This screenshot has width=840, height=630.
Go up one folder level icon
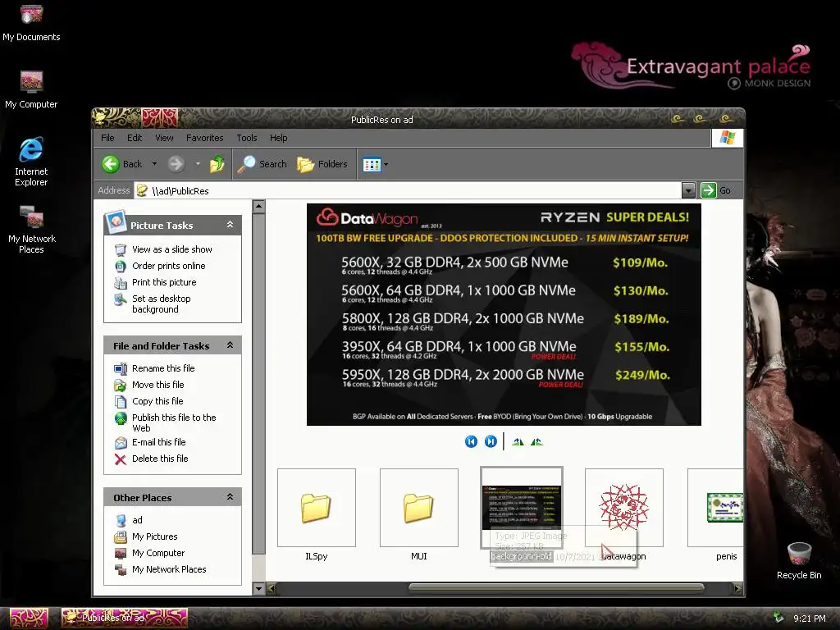point(217,164)
